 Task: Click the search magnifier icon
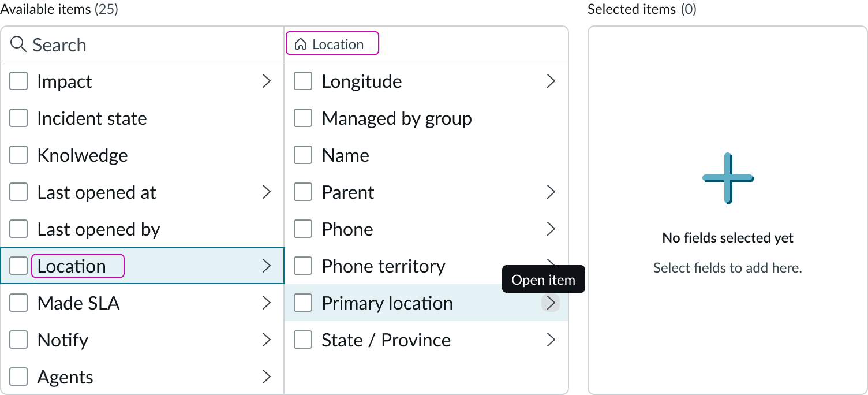17,44
